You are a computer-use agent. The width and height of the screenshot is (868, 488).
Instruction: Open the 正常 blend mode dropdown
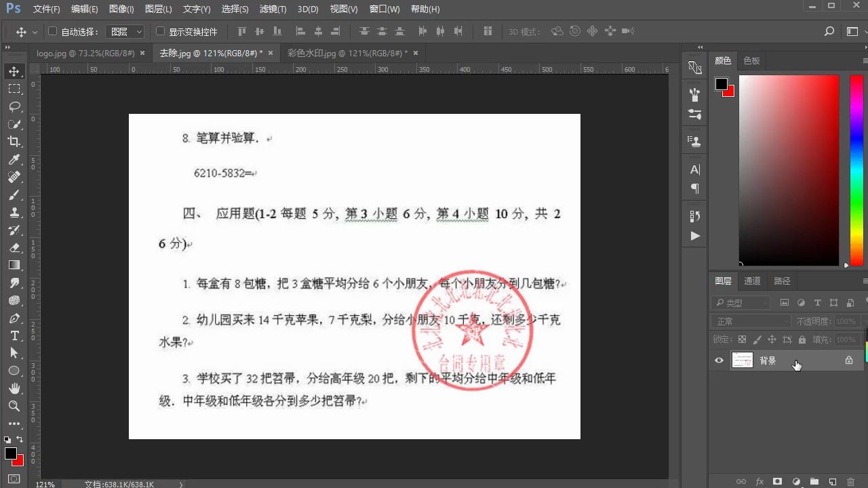point(751,321)
